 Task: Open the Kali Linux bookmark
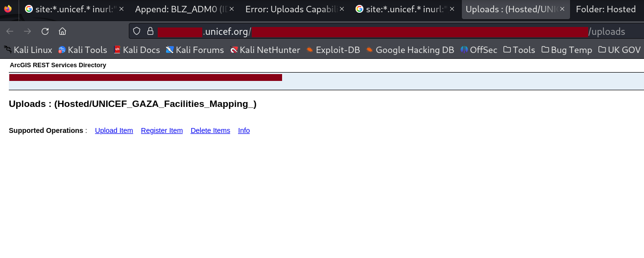coord(28,50)
